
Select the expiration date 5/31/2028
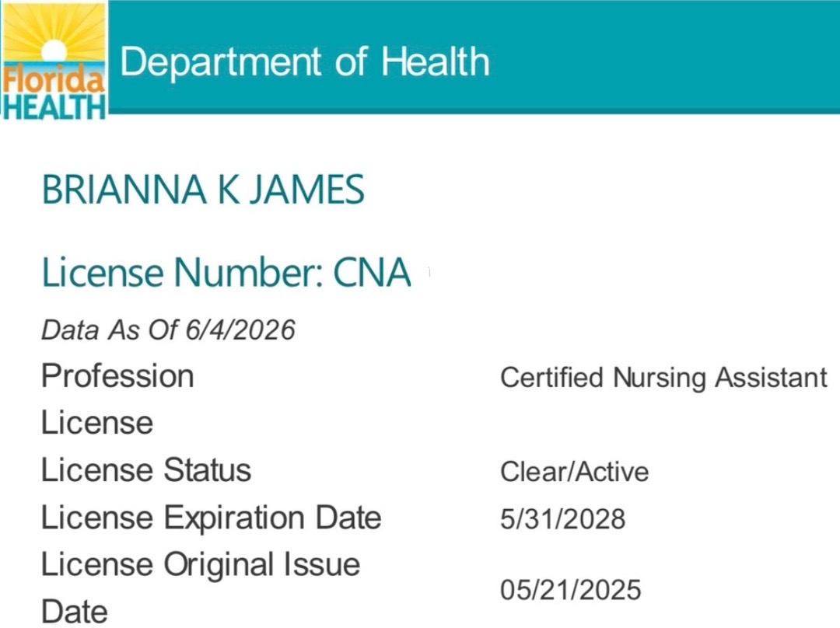pyautogui.click(x=562, y=519)
